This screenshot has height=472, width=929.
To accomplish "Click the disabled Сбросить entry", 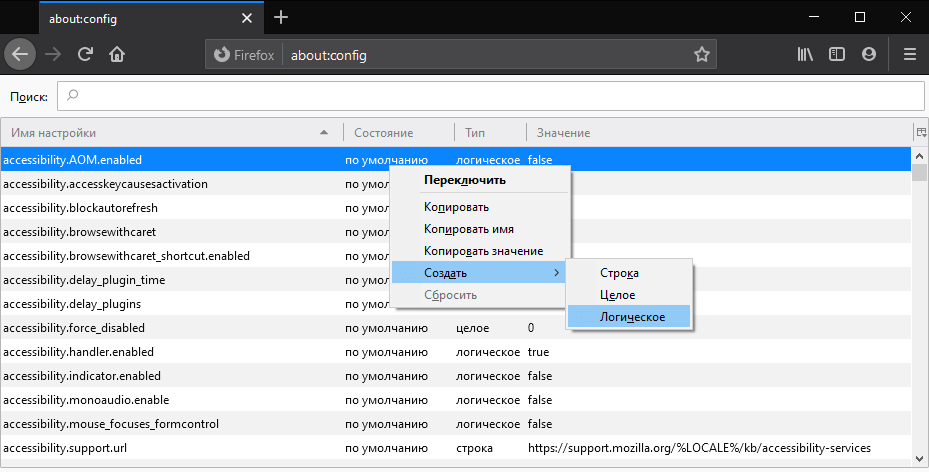I will click(x=479, y=295).
